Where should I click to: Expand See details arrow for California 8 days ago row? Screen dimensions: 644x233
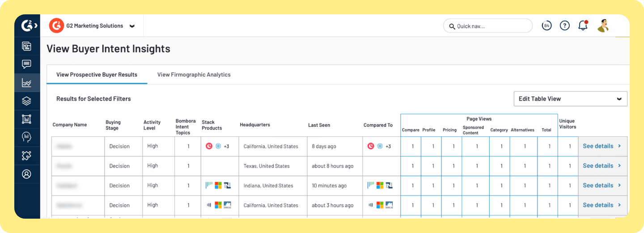tap(620, 146)
